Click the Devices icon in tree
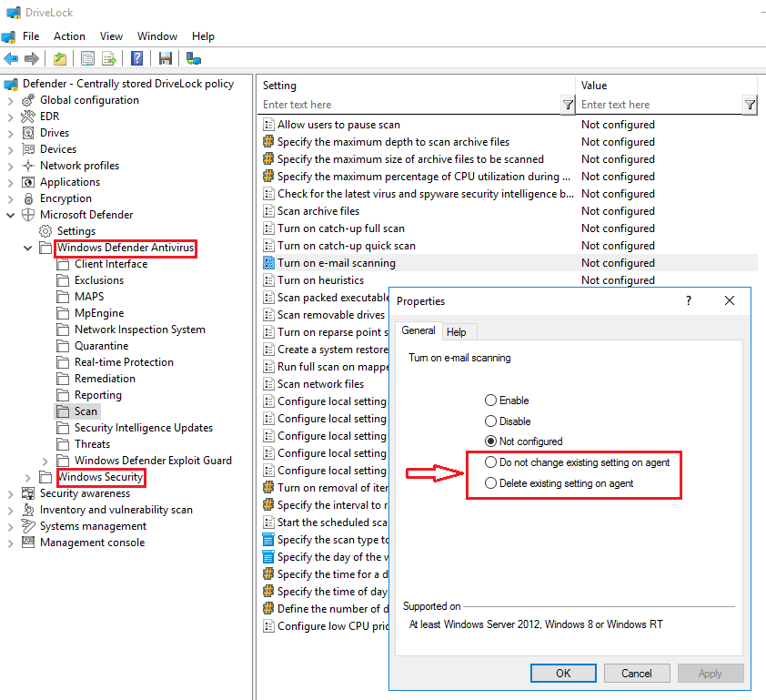Screen dimensions: 766x700 [28, 149]
